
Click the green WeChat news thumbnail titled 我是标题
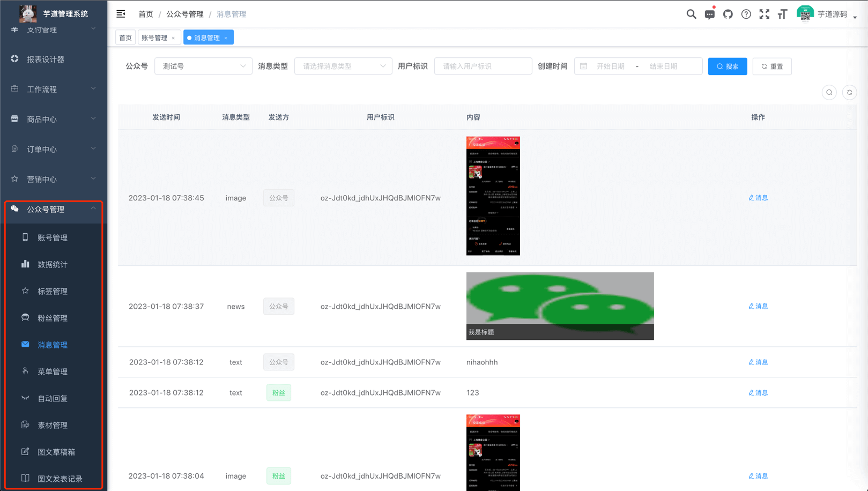(560, 306)
